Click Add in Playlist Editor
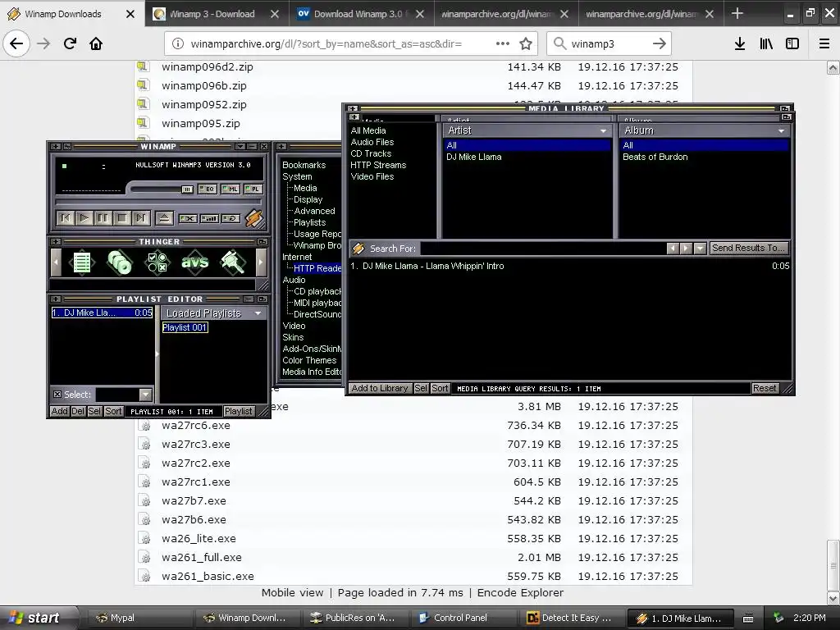 [59, 412]
